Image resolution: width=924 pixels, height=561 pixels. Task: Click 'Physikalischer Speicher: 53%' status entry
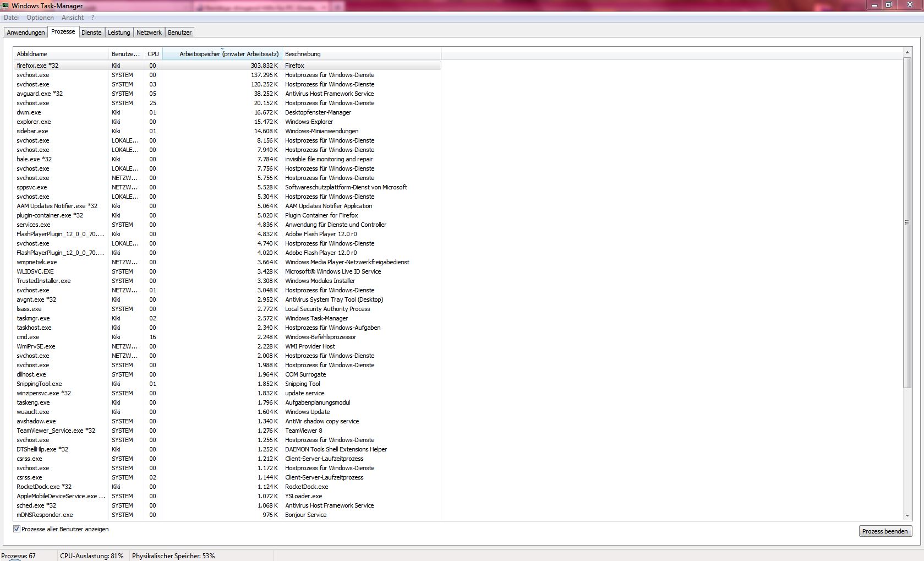[x=173, y=556]
